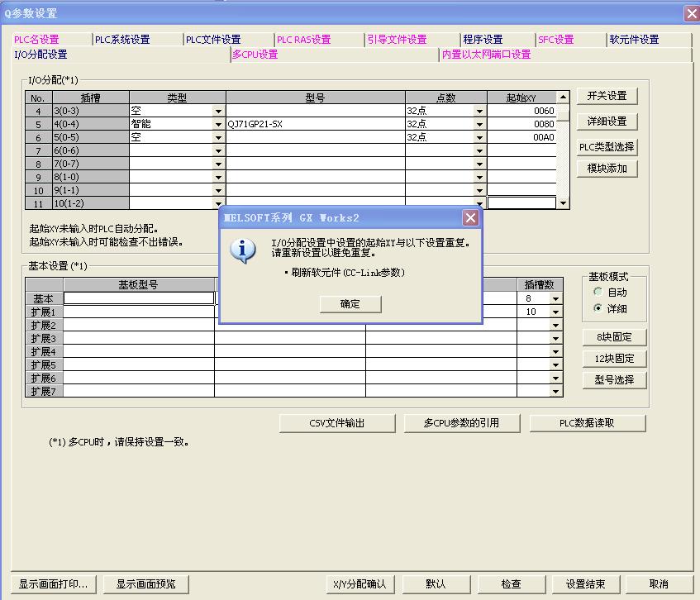Click 确定 in the GX Works2 dialog
The image size is (700, 600).
(x=350, y=304)
